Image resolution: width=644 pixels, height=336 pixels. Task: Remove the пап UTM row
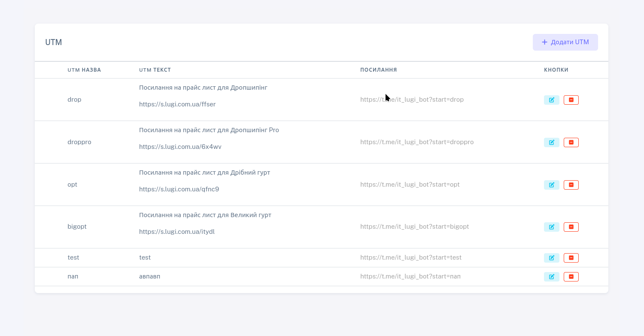tap(571, 277)
